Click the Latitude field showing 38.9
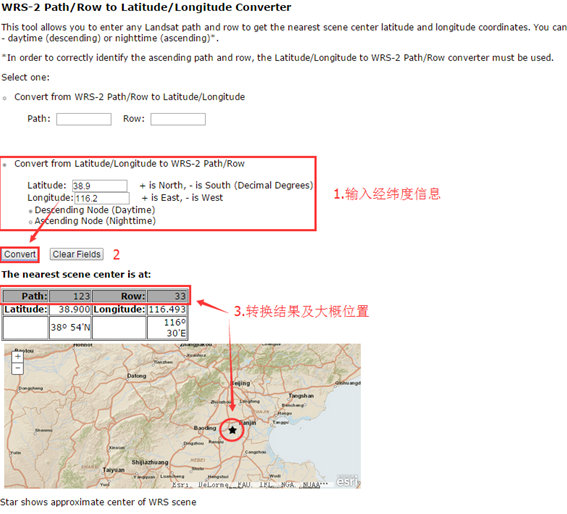Image resolution: width=567 pixels, height=514 pixels. pos(100,186)
